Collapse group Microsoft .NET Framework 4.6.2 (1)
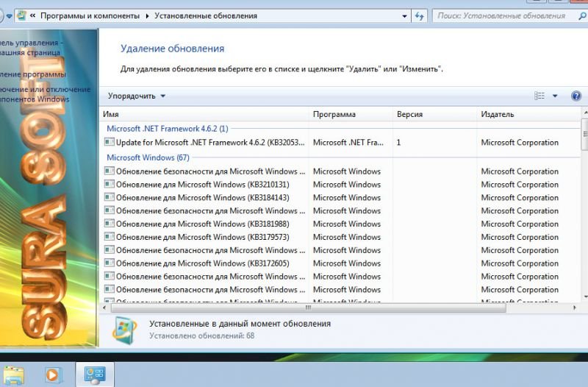 (168, 129)
